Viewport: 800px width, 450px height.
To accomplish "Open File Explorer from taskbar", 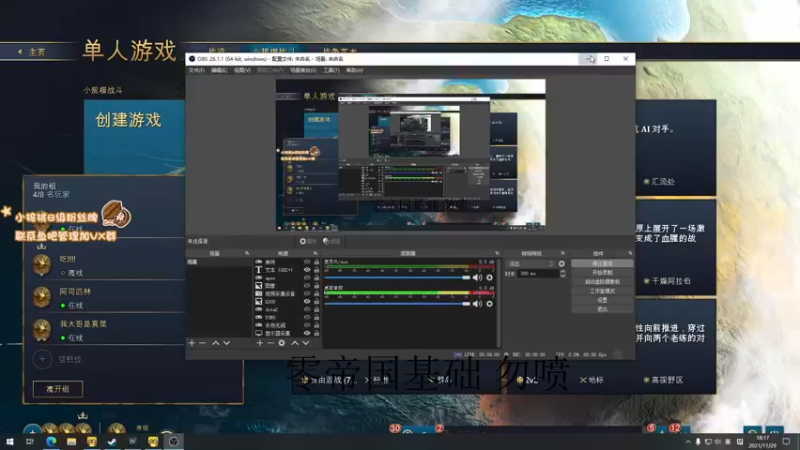I will tap(71, 441).
